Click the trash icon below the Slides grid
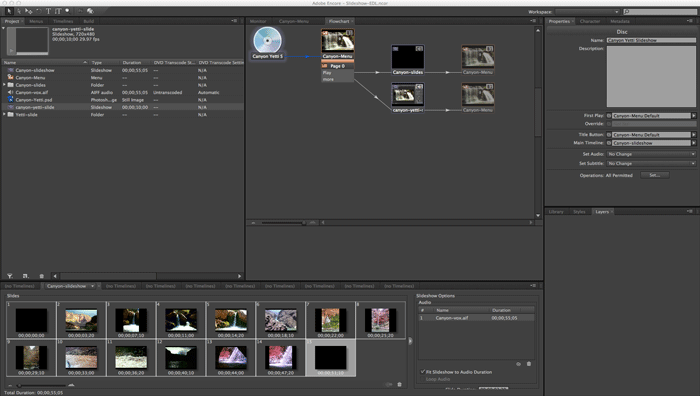Viewport: 700px width, 396px height. coord(400,384)
